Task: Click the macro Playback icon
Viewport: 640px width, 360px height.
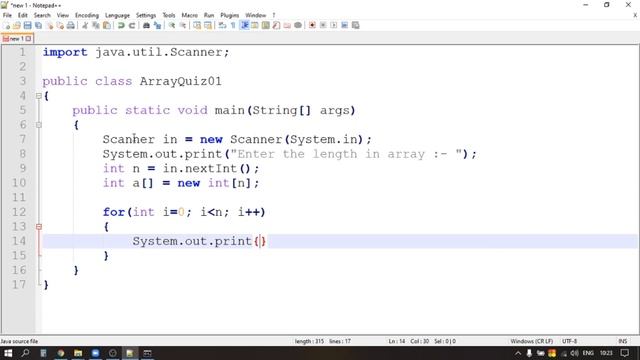Action: tap(333, 25)
